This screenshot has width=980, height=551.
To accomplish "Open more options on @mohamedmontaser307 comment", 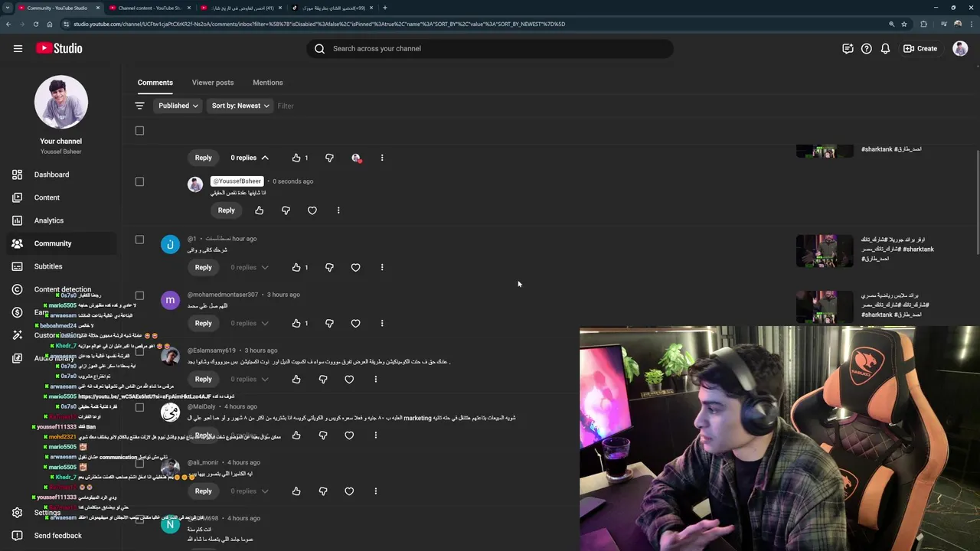I will (x=382, y=323).
